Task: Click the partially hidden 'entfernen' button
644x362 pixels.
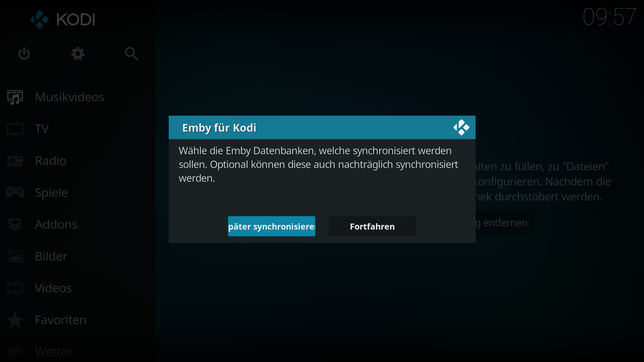Action: coord(505,222)
